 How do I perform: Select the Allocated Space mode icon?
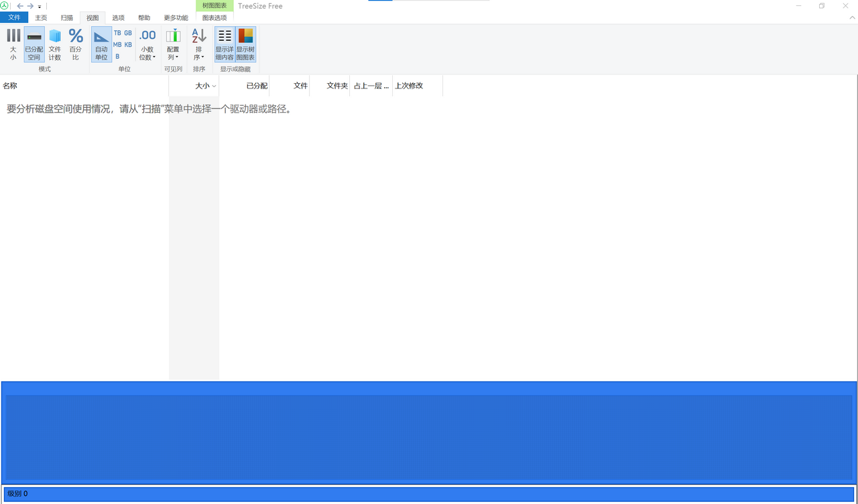34,44
